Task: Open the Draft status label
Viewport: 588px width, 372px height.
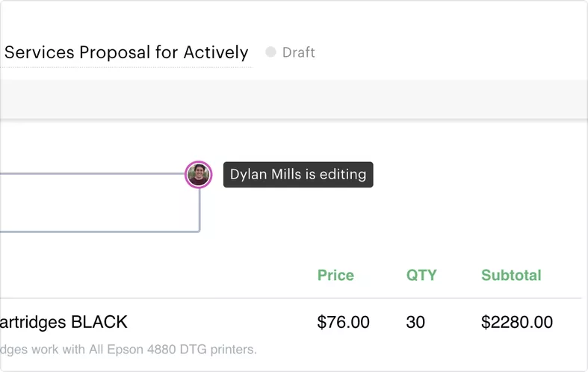Action: pos(298,52)
